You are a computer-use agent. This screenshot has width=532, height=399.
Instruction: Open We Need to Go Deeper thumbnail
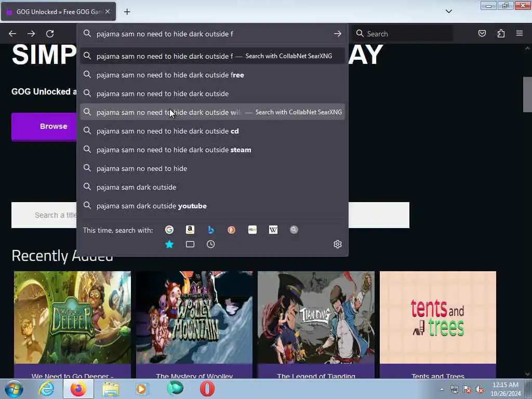(72, 317)
